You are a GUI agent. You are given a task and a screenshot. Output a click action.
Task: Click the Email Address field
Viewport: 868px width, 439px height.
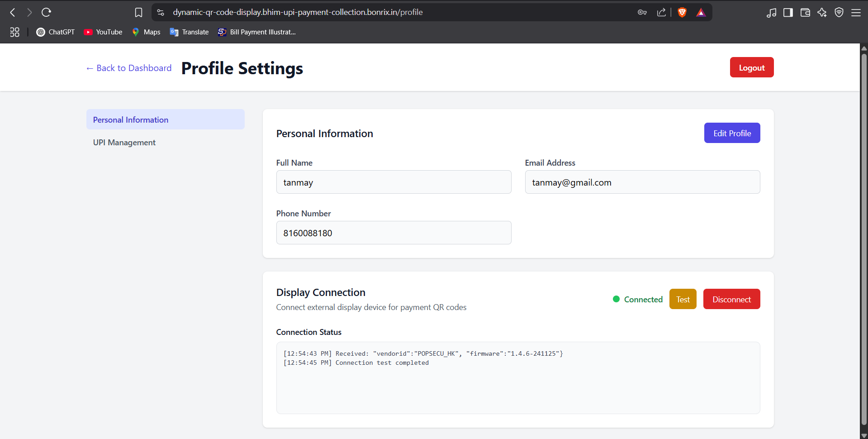(x=642, y=182)
